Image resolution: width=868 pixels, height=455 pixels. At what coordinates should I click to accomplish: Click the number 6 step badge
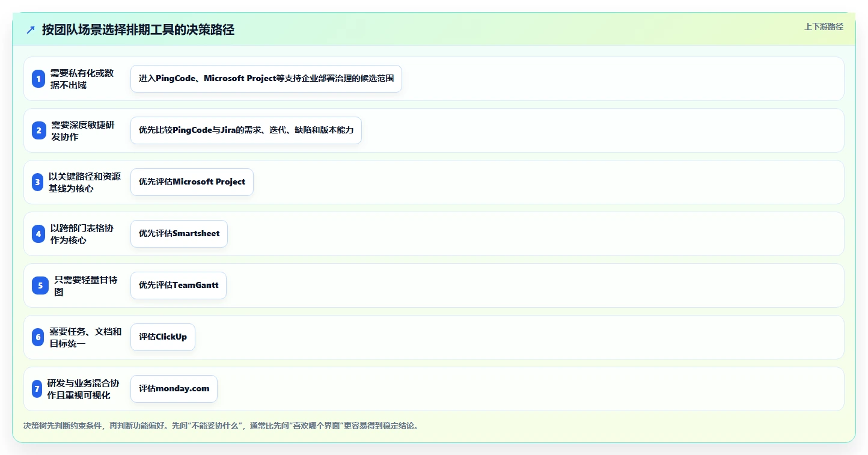[x=38, y=337]
